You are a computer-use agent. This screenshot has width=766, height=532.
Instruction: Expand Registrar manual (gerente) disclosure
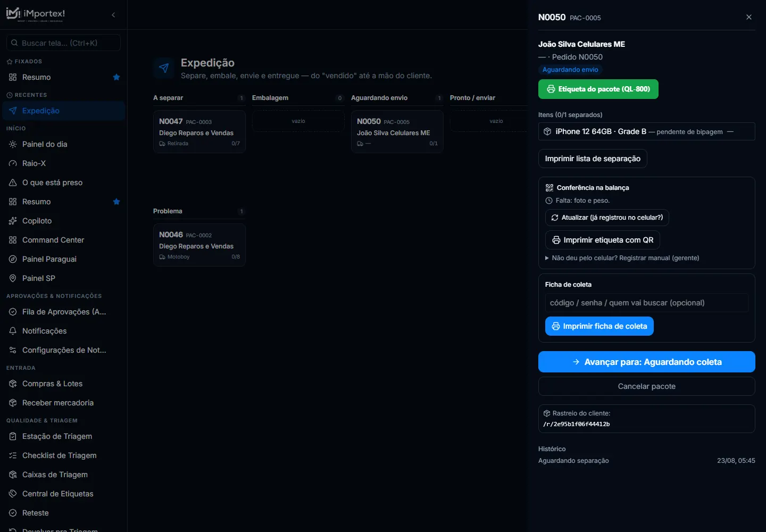(x=622, y=258)
